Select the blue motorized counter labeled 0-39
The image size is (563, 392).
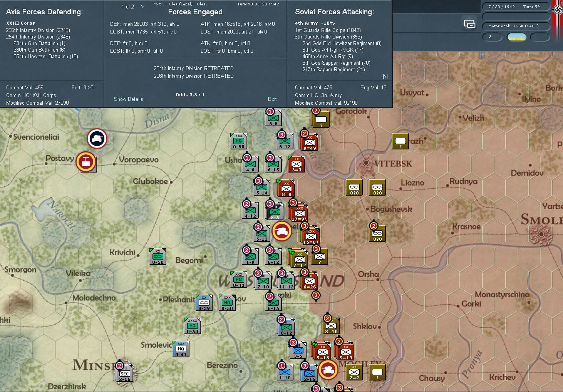204,303
